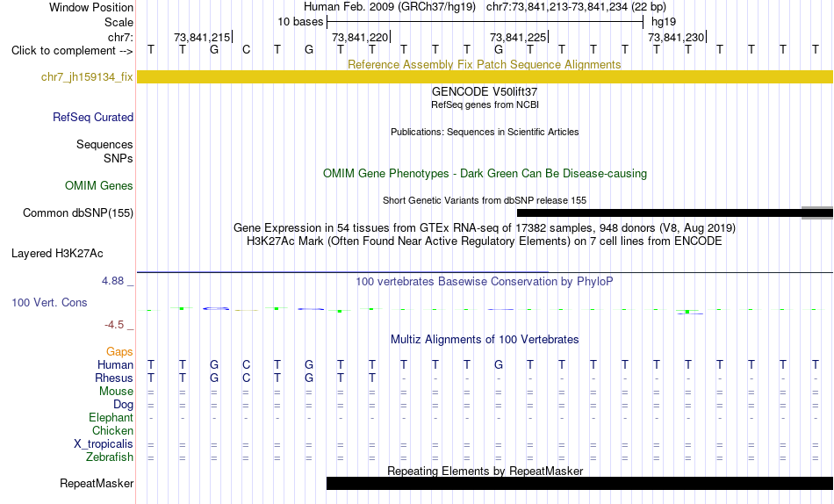Click the Window Position label
834x504 pixels.
(91, 7)
